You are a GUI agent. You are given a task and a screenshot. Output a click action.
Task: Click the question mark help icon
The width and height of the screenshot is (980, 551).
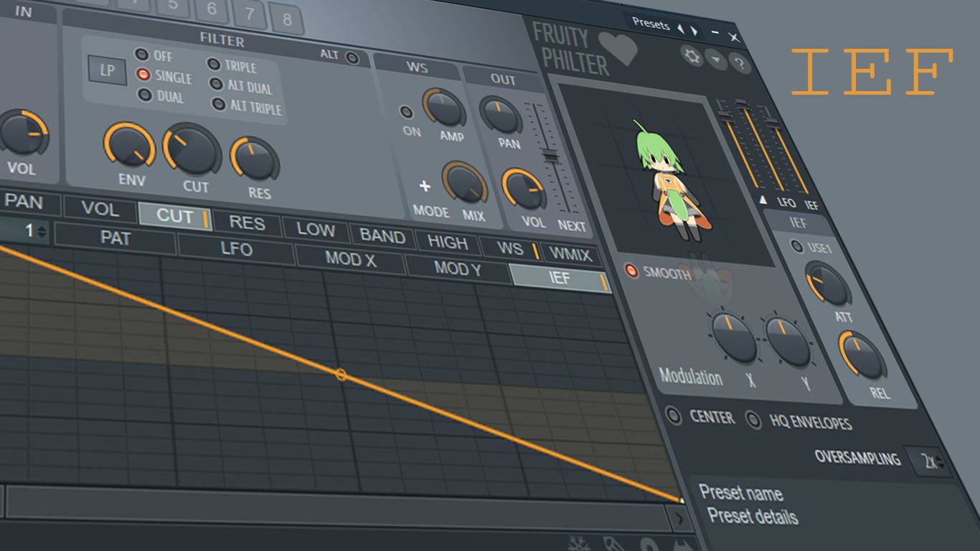click(x=740, y=65)
